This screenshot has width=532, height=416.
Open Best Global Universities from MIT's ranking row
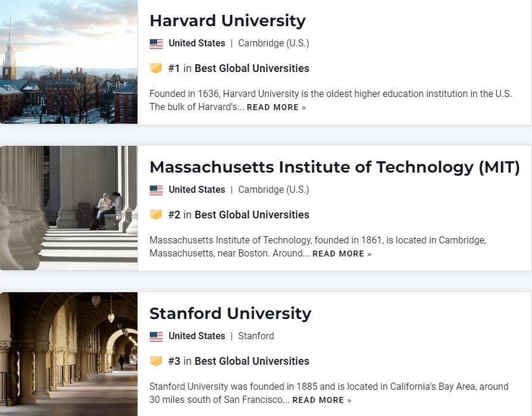coord(252,214)
